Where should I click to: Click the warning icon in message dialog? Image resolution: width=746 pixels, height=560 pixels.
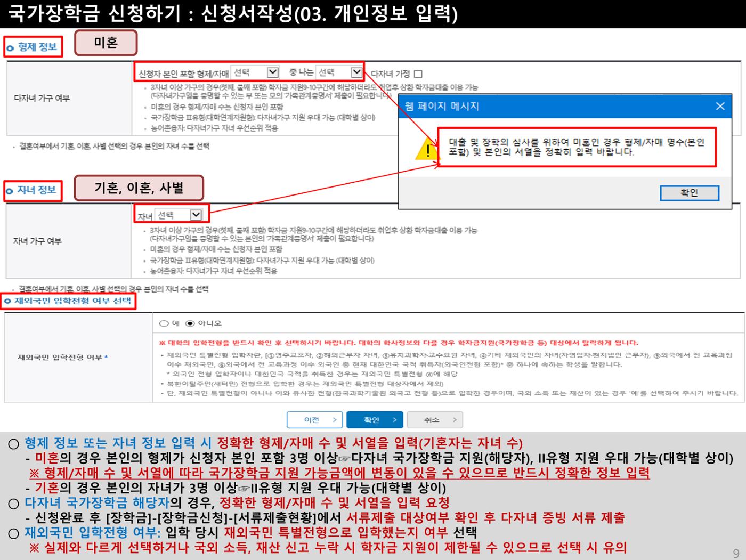coord(426,150)
